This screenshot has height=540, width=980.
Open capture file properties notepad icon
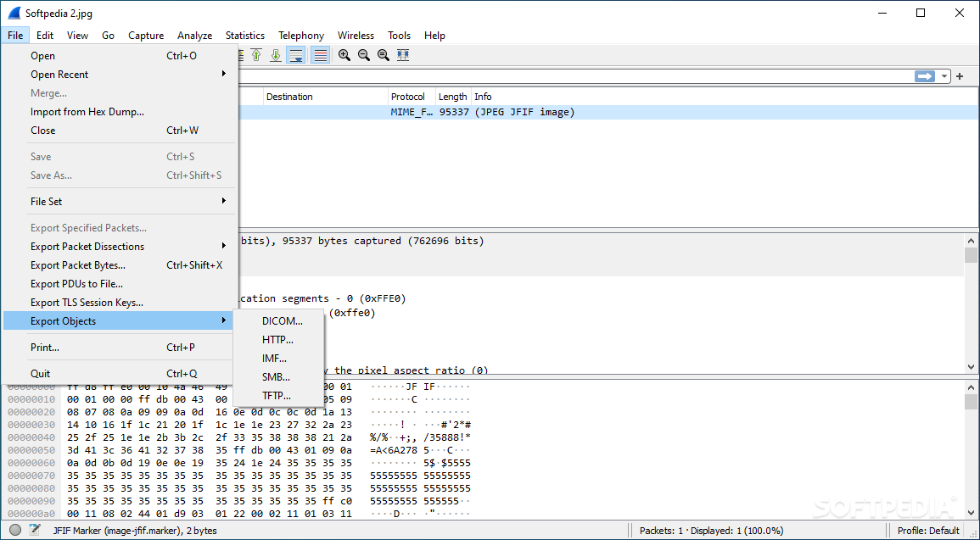[x=35, y=530]
